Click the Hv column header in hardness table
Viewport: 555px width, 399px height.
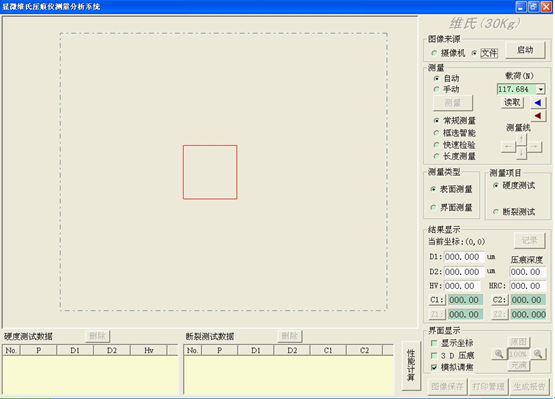point(149,350)
